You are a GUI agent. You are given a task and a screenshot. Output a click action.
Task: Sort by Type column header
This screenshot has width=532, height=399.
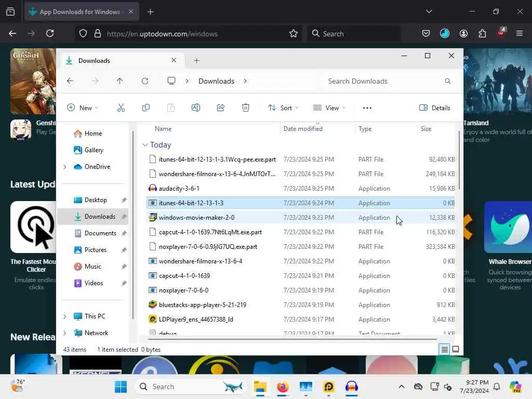[365, 129]
